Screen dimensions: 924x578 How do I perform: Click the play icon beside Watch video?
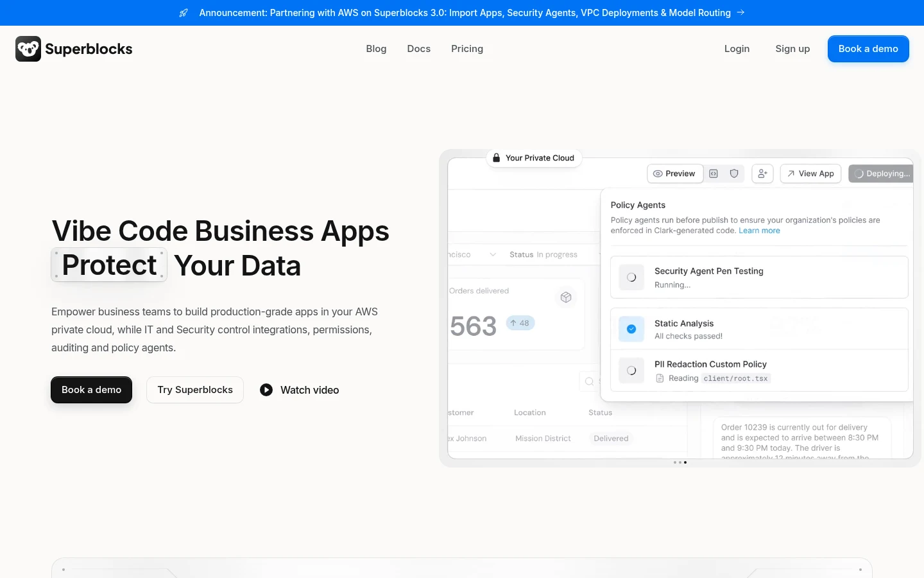tap(266, 390)
